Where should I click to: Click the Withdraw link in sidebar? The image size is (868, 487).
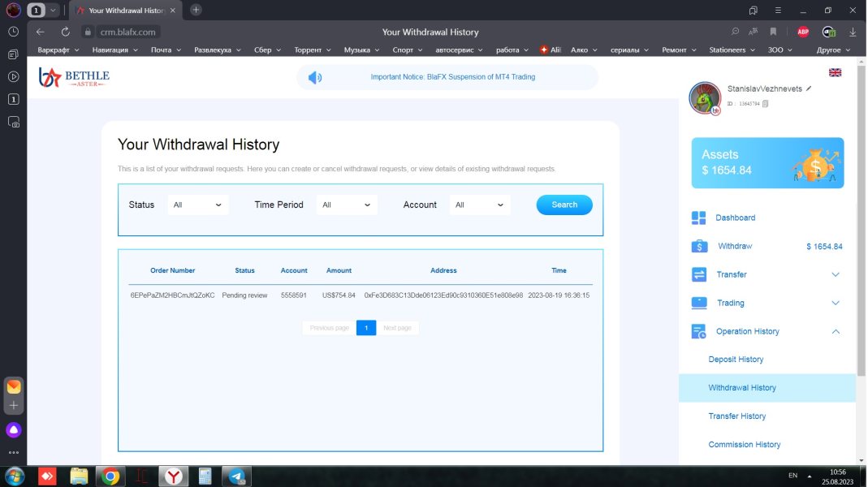click(735, 246)
